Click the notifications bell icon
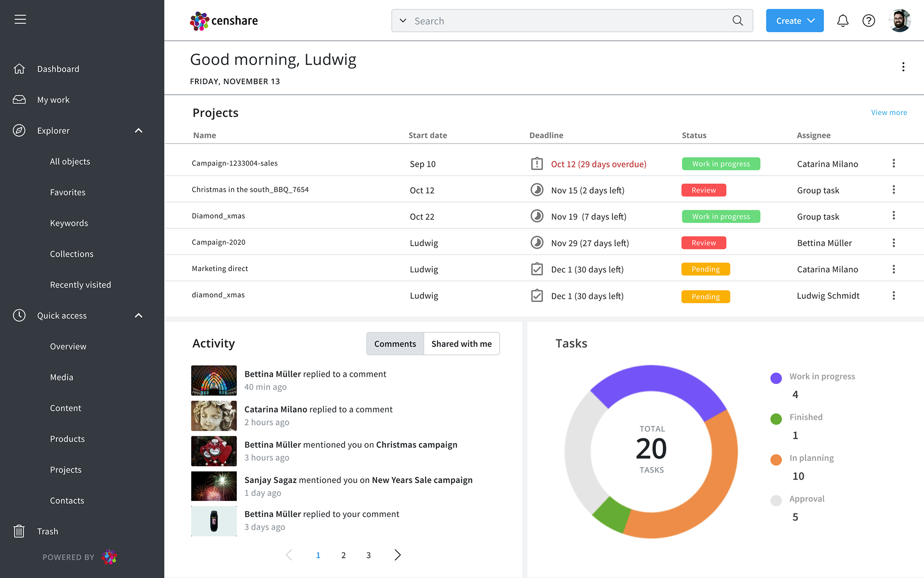The height and width of the screenshot is (578, 924). point(842,21)
